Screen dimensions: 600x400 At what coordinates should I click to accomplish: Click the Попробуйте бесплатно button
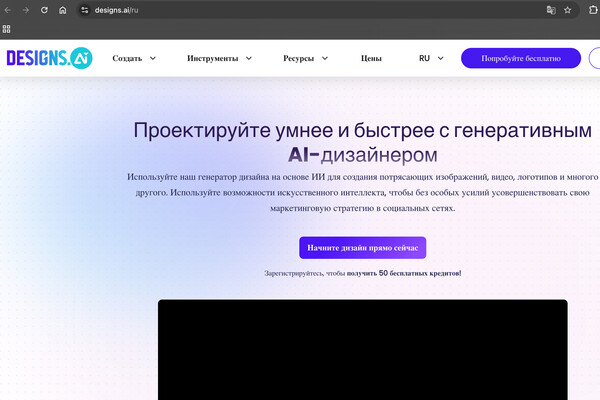pos(520,58)
